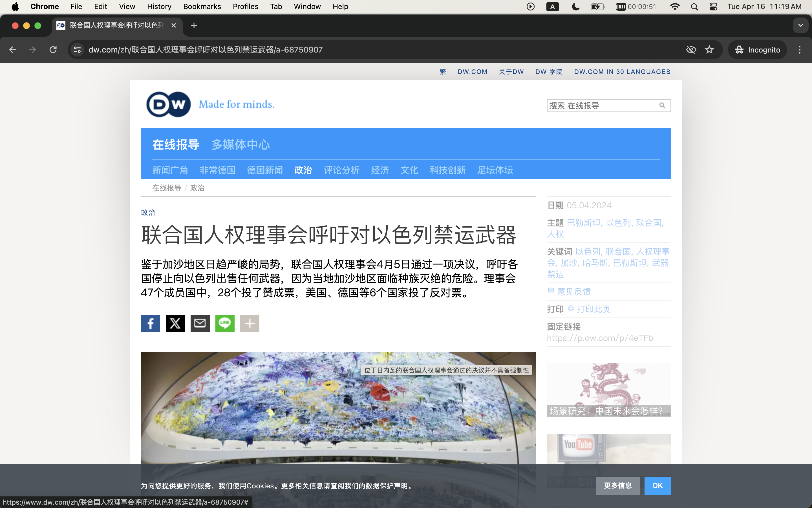Open the Profiles menu
This screenshot has height=508, width=812.
click(245, 6)
